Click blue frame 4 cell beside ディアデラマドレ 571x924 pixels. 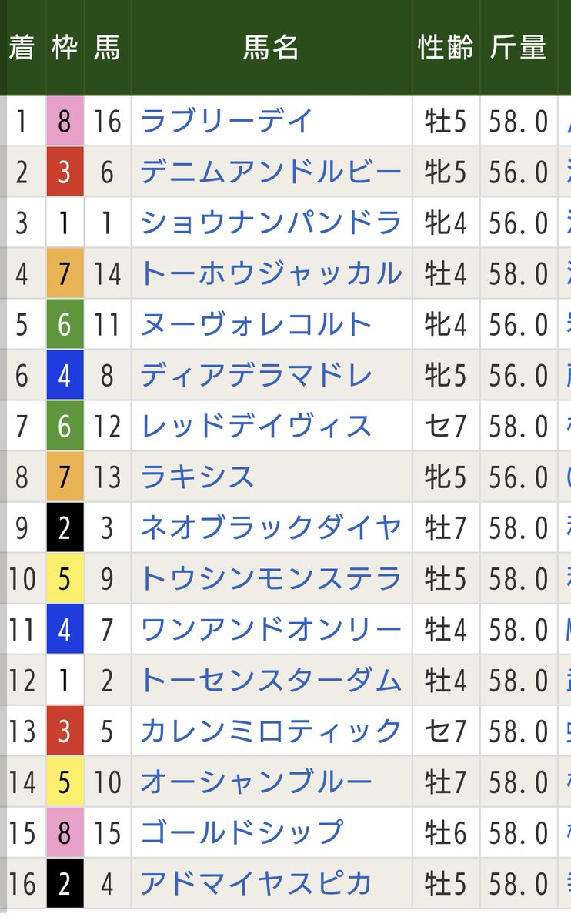pos(65,376)
